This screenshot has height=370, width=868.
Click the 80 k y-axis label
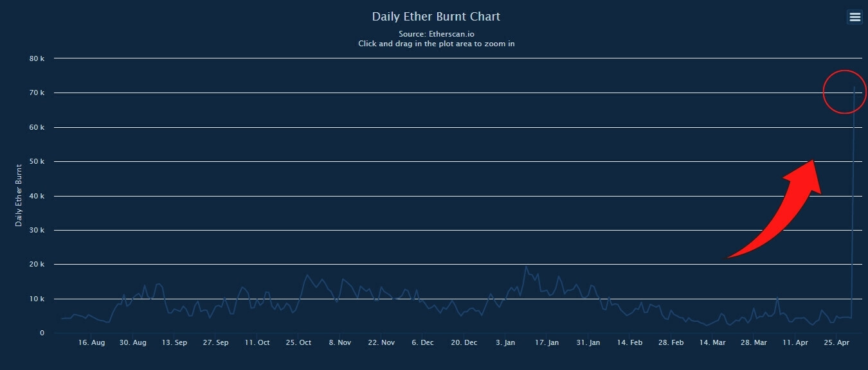pyautogui.click(x=38, y=58)
